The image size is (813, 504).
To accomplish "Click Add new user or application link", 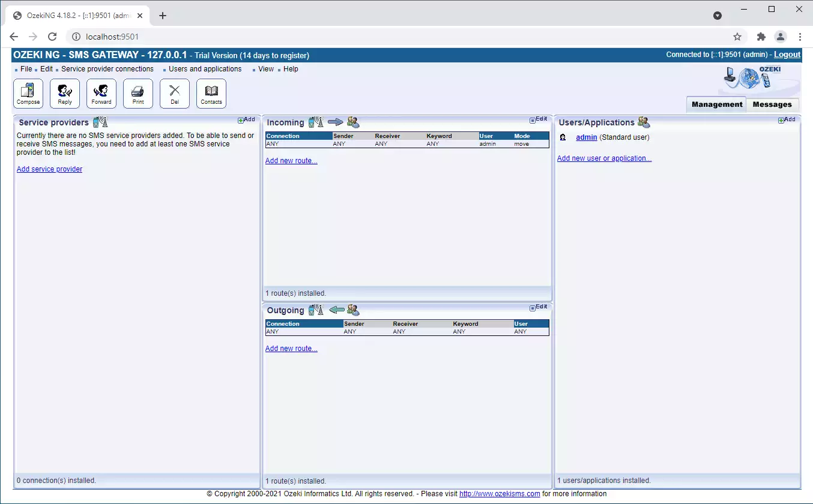I will coord(604,158).
